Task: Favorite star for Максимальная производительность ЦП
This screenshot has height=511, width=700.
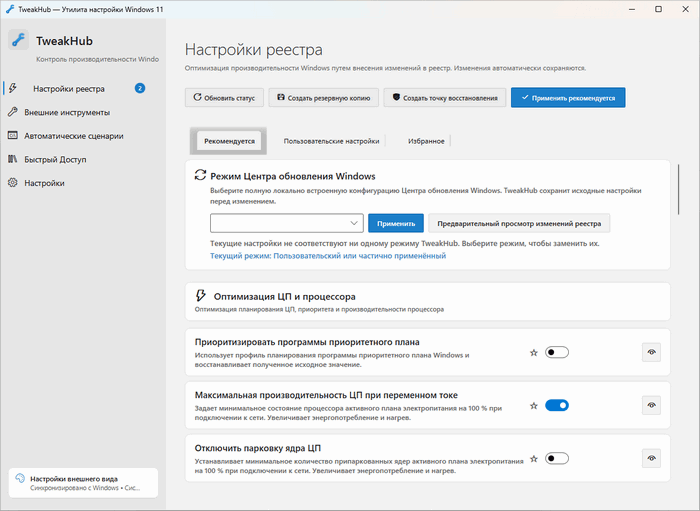Action: [x=533, y=406]
